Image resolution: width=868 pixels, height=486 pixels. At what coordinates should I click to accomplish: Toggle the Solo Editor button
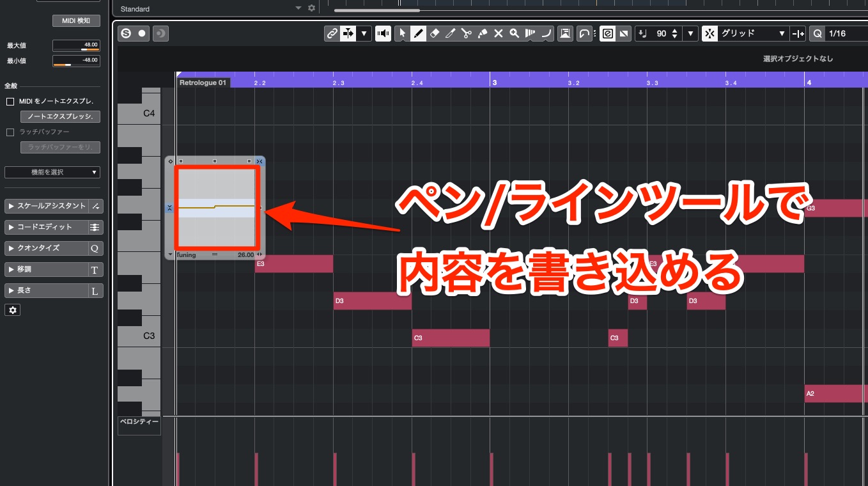126,33
